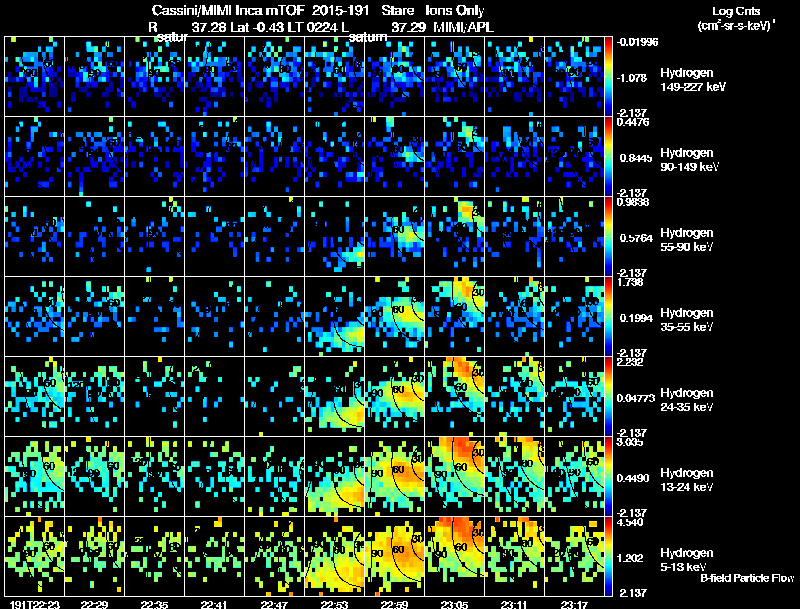The width and height of the screenshot is (800, 609).
Task: Click the "Hydrogen 35-55 keV" row label
Action: click(687, 320)
